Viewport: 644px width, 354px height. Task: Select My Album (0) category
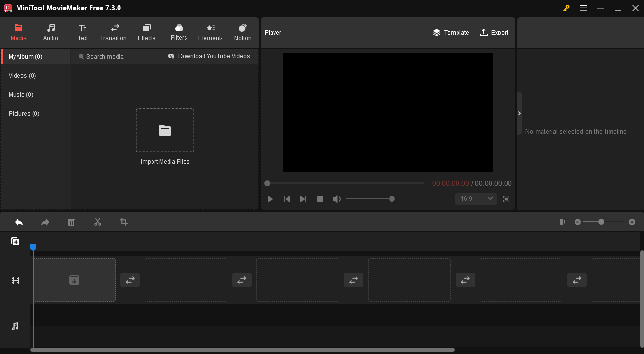coord(36,57)
